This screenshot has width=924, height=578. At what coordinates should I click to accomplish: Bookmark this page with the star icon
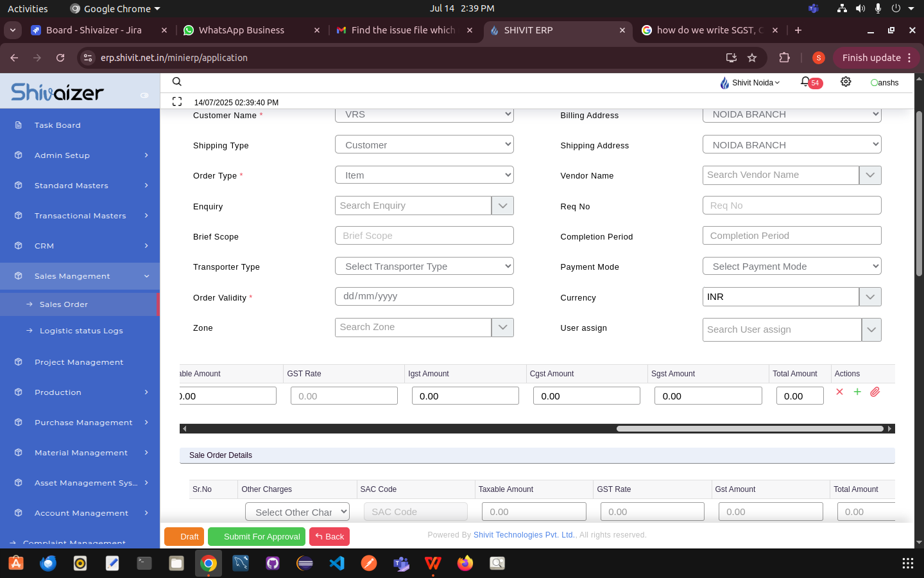point(752,58)
